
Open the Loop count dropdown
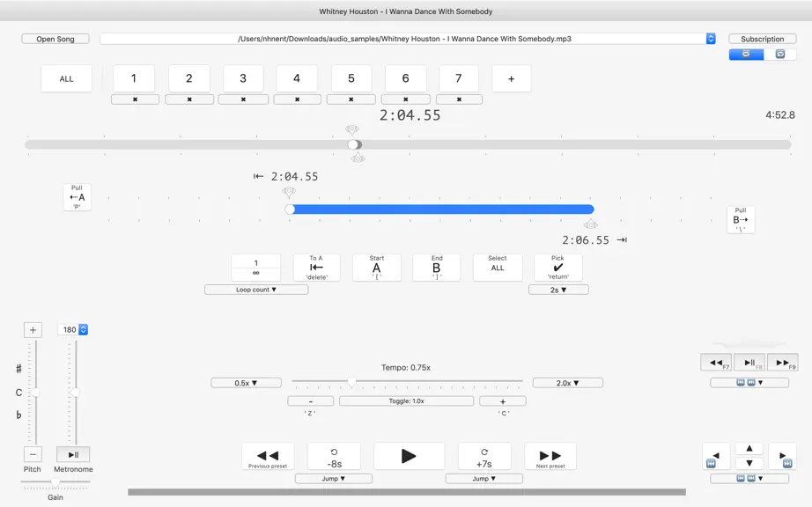[256, 290]
